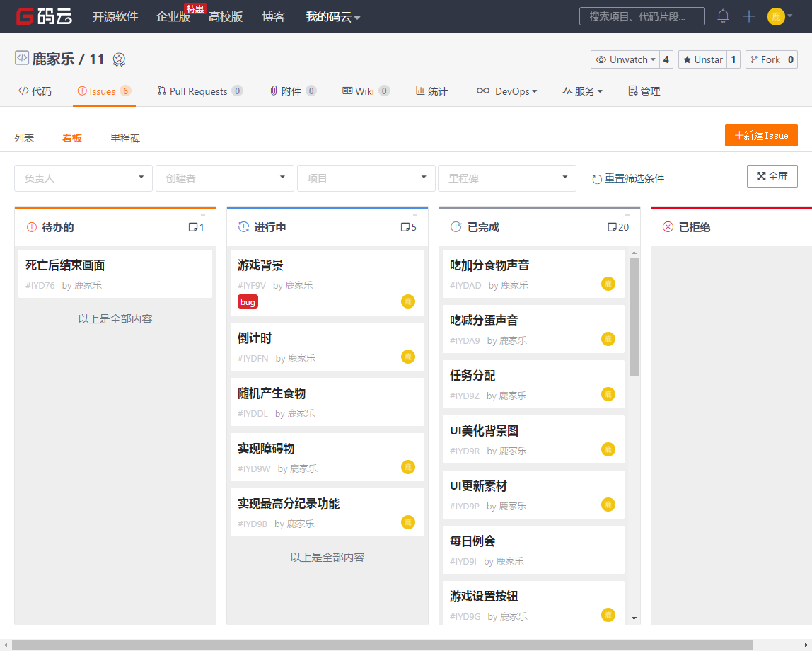This screenshot has width=812, height=651.
Task: Expand the 我的码云 menu
Action: (332, 16)
